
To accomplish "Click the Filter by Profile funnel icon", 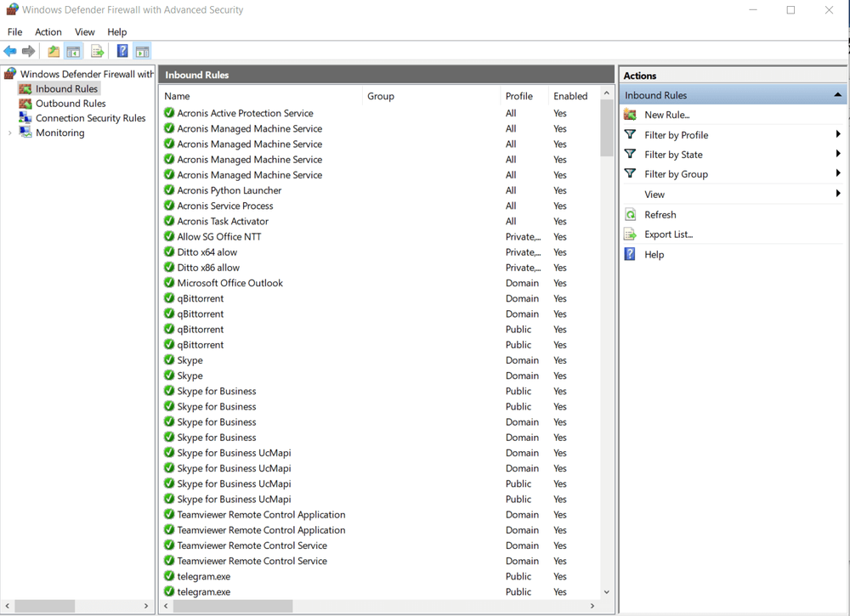I will coord(630,134).
